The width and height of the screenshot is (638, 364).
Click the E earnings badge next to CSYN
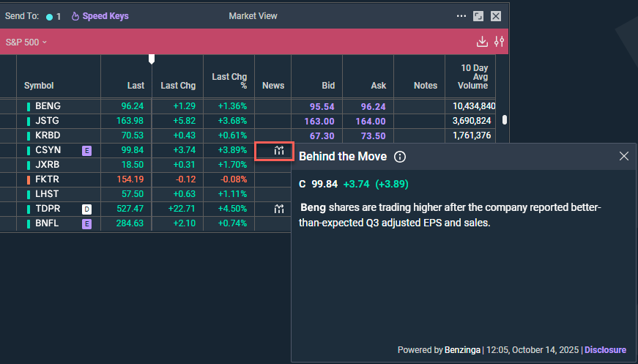point(86,151)
